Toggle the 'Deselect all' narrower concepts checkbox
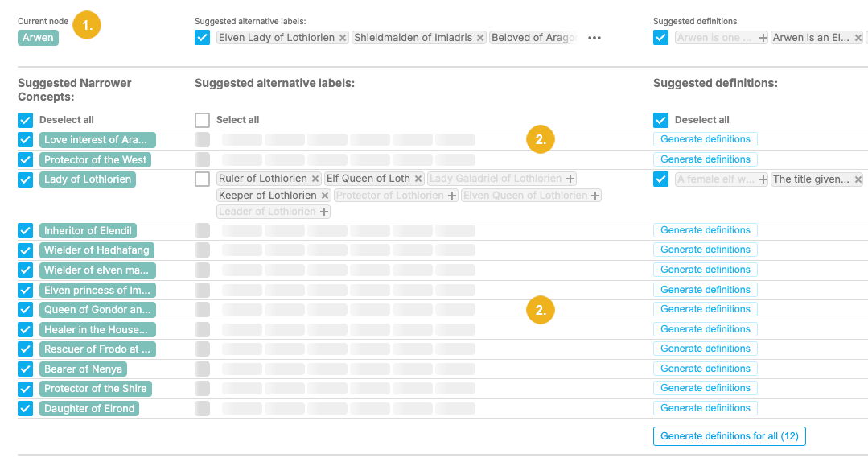 (25, 120)
